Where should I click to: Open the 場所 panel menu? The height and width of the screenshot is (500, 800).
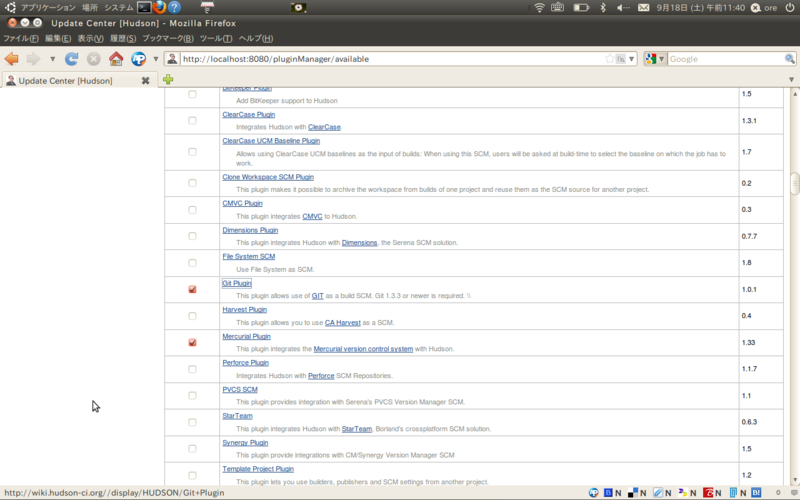pos(90,8)
